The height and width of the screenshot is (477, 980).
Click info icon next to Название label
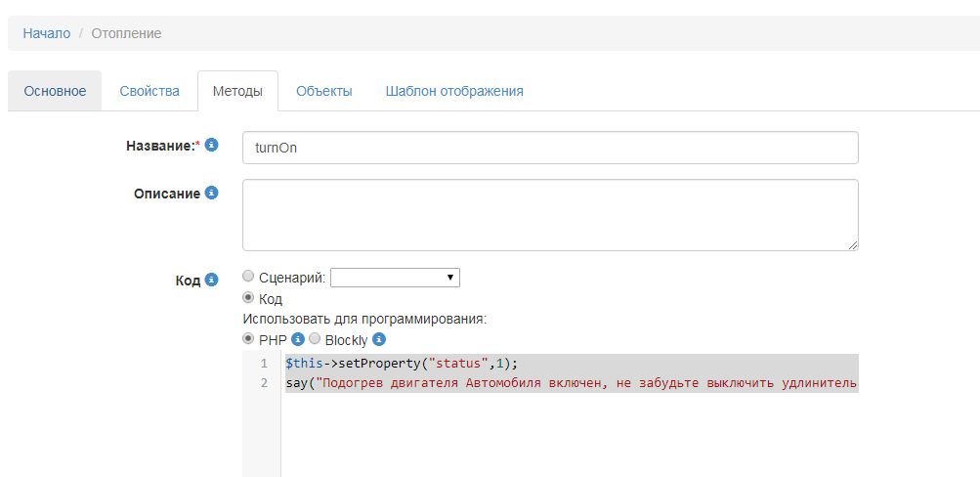point(211,145)
